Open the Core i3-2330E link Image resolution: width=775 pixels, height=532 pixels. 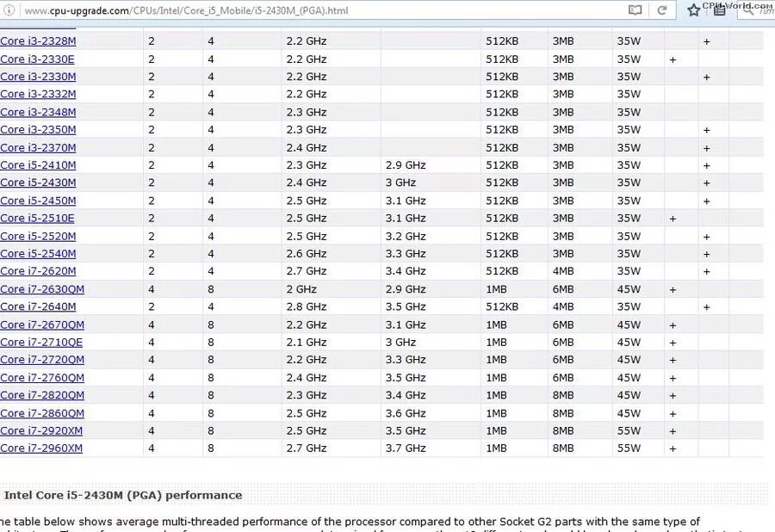click(37, 59)
